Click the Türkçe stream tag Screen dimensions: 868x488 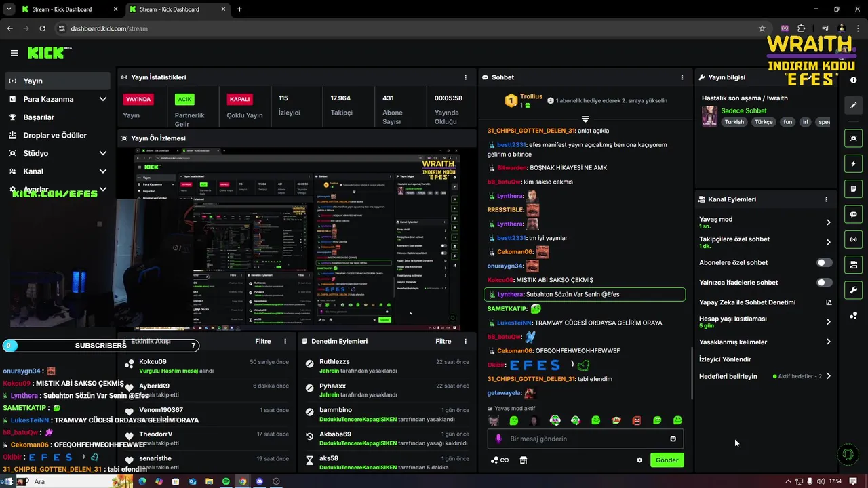[x=764, y=122]
